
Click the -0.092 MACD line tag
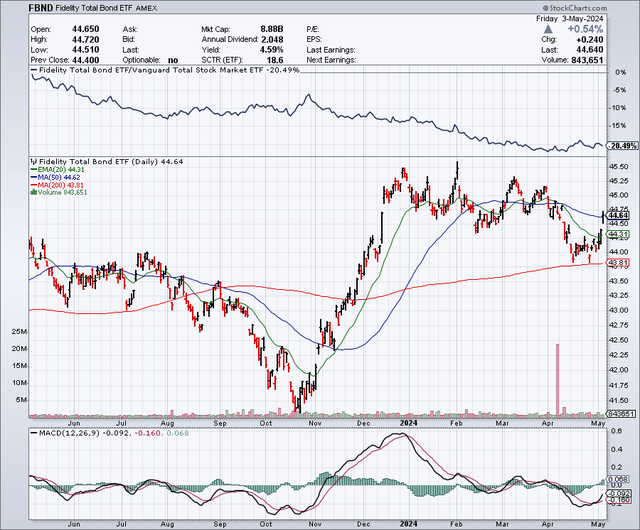click(x=620, y=493)
